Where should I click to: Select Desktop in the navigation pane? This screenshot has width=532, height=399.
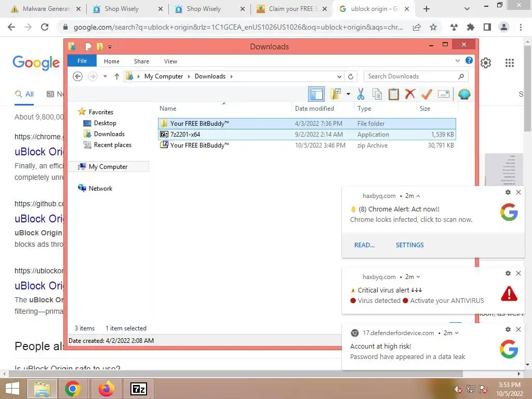105,123
